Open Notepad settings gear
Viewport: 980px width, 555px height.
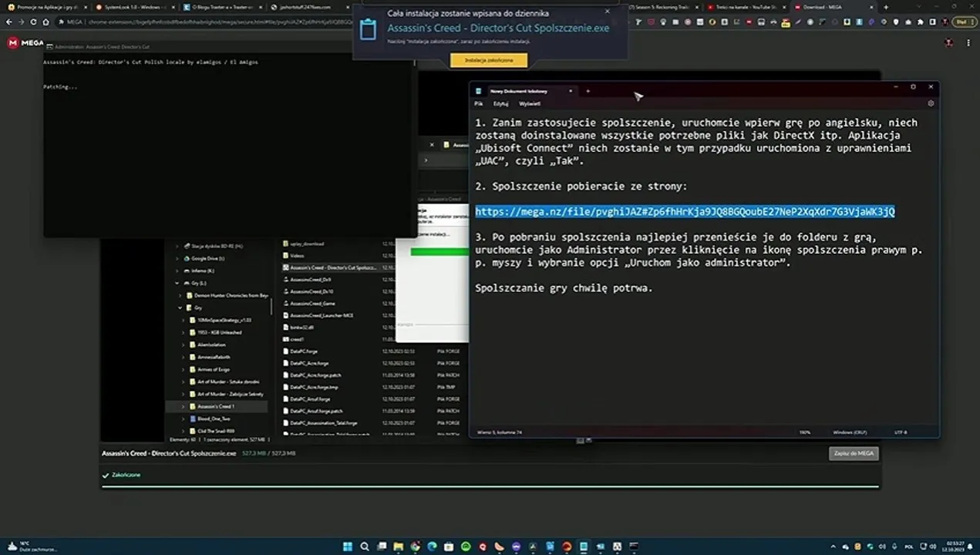[931, 103]
